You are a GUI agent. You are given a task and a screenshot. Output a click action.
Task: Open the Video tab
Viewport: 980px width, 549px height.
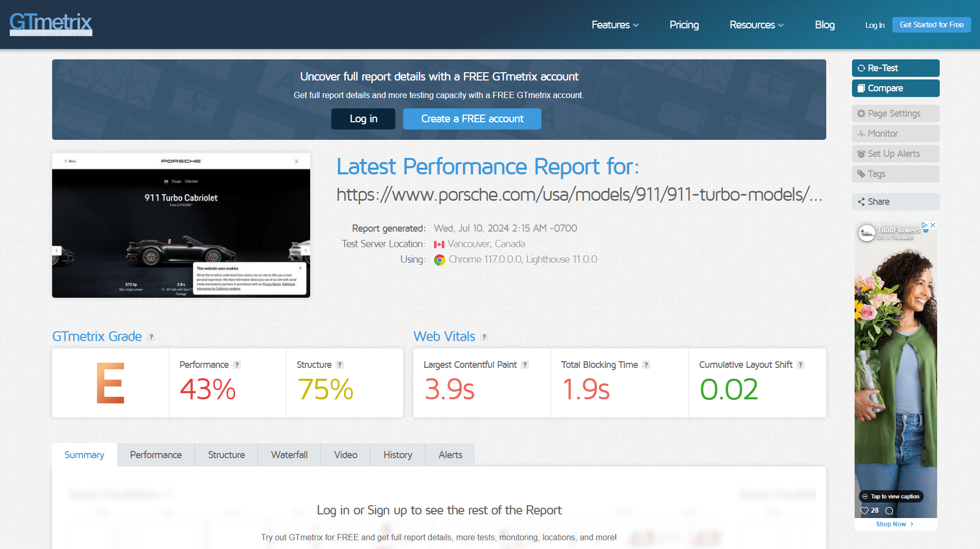pos(346,455)
